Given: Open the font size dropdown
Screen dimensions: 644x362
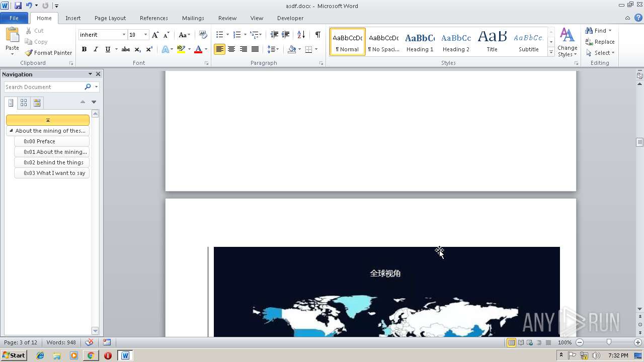Looking at the screenshot, I should (x=146, y=35).
